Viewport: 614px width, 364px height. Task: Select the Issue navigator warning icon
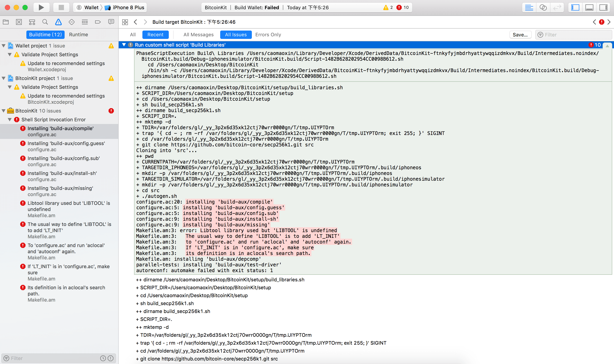tap(58, 22)
